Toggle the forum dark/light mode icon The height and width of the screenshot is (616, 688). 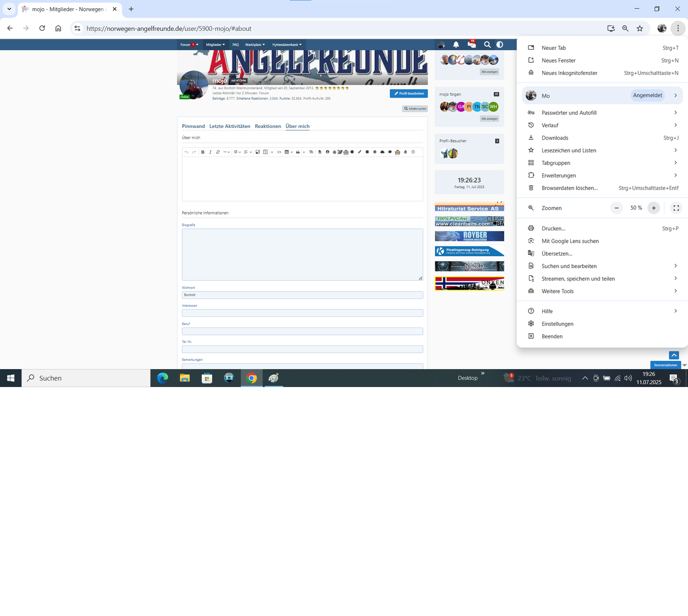pos(500,45)
